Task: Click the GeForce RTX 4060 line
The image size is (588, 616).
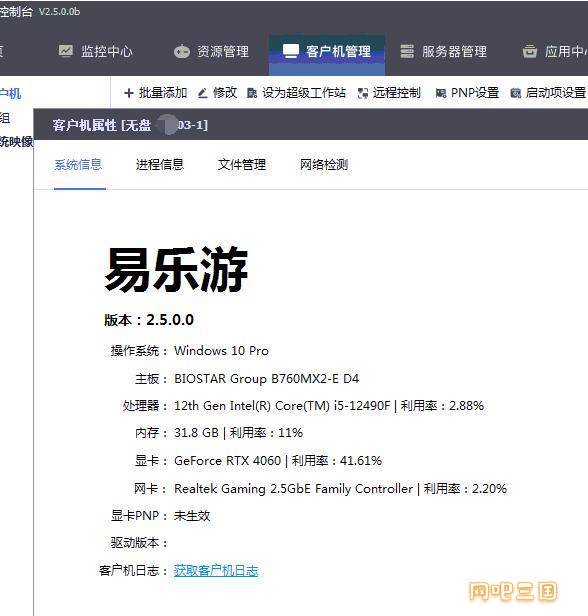Action: point(278,460)
